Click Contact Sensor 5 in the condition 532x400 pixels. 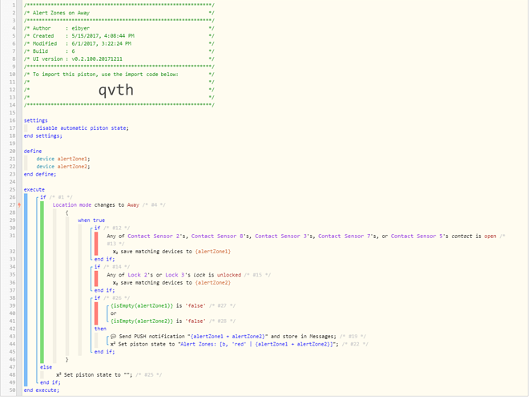tap(417, 236)
